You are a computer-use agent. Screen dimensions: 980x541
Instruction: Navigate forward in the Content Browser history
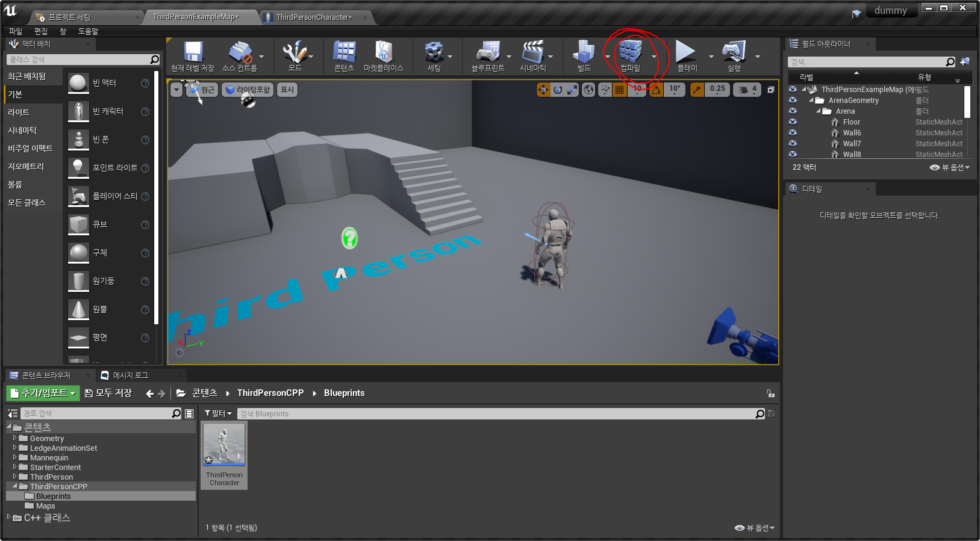click(x=161, y=394)
